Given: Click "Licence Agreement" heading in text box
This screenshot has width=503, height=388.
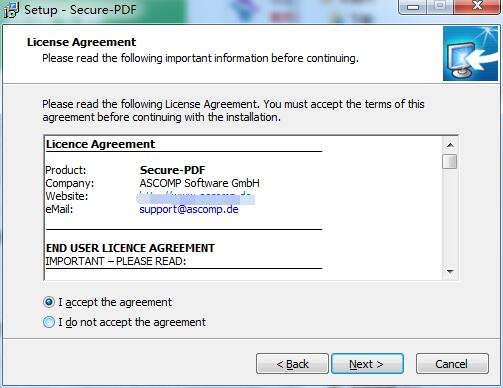Looking at the screenshot, I should [x=100, y=144].
